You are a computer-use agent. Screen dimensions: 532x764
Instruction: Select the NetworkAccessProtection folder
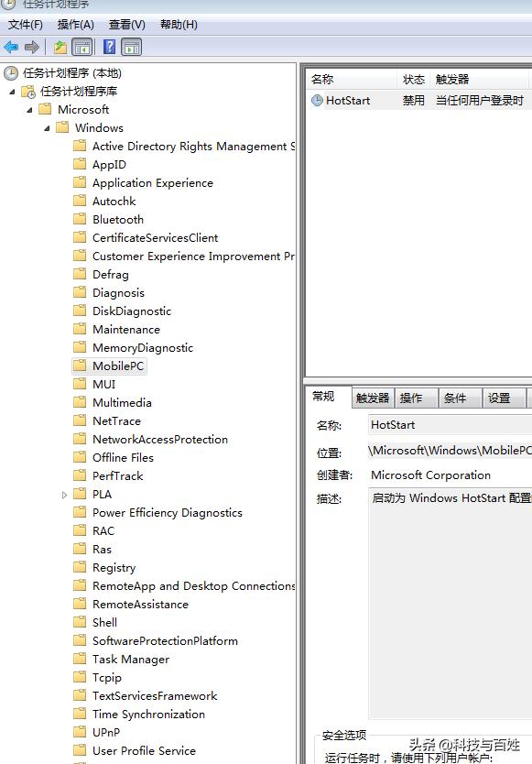tap(160, 439)
